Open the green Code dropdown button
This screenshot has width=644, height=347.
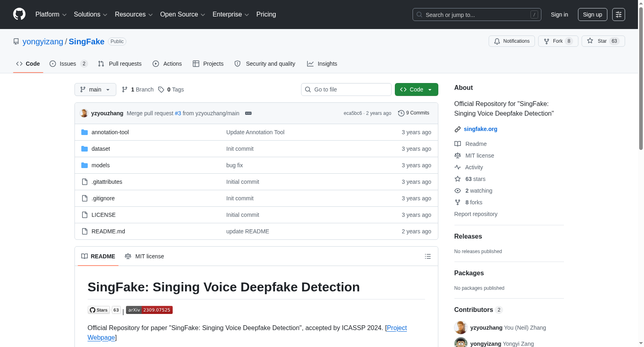pyautogui.click(x=417, y=89)
